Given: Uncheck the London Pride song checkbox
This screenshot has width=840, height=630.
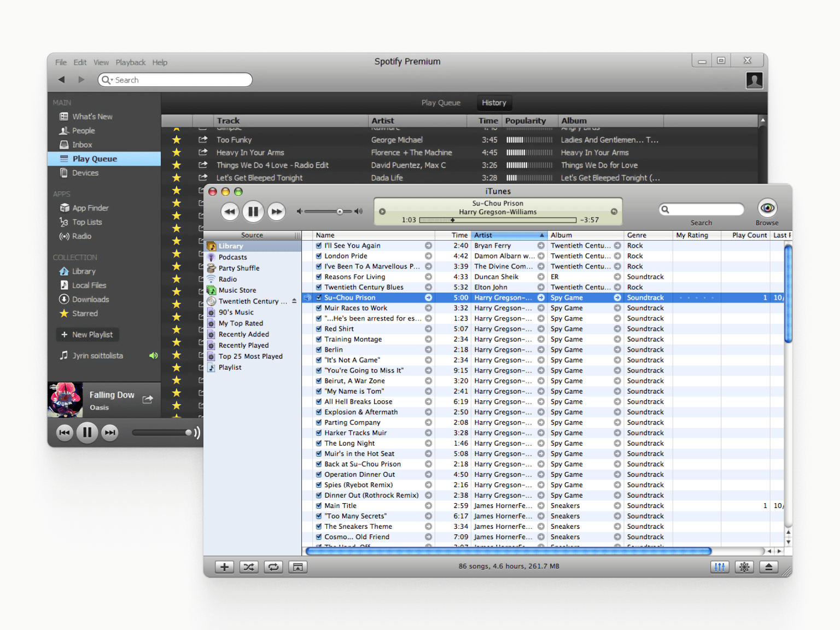Looking at the screenshot, I should 319,256.
